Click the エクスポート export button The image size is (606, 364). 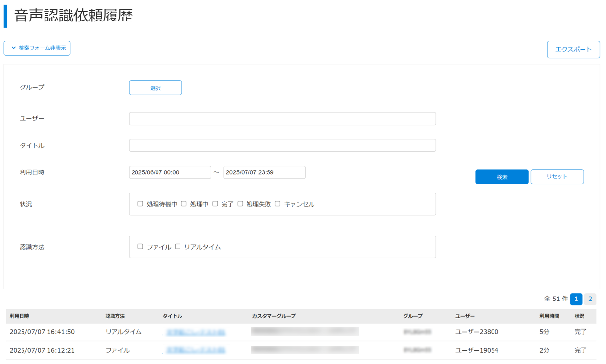573,49
